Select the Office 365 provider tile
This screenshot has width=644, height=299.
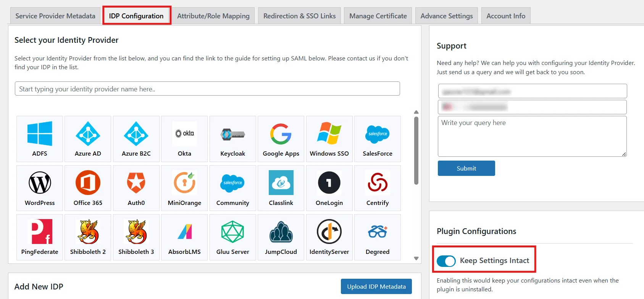pyautogui.click(x=88, y=188)
